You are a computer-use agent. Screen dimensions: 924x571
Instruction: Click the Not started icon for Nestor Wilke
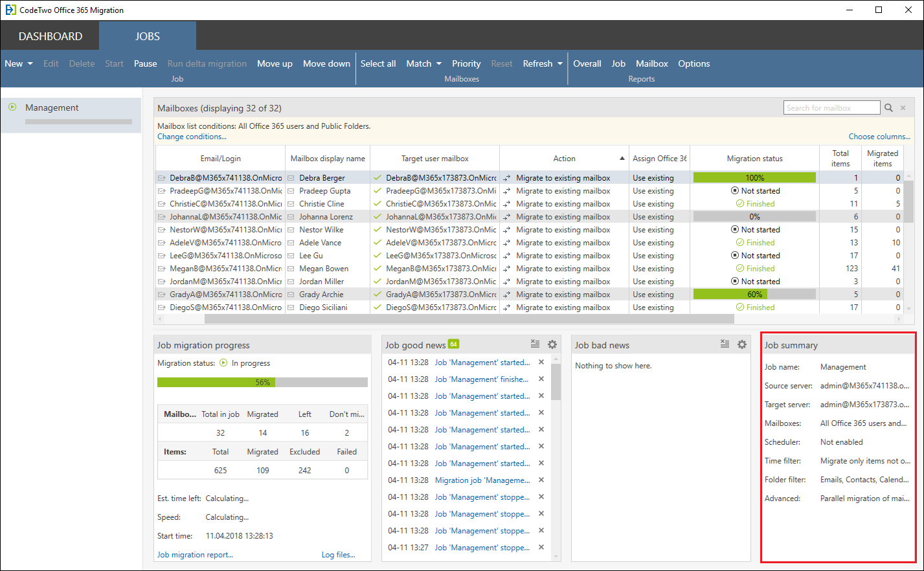(735, 230)
